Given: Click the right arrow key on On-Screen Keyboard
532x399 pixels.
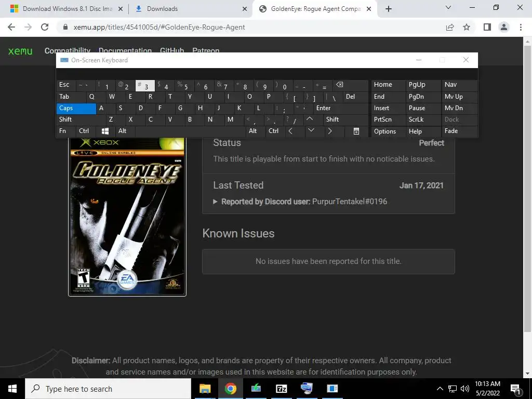Looking at the screenshot, I should coord(329,131).
